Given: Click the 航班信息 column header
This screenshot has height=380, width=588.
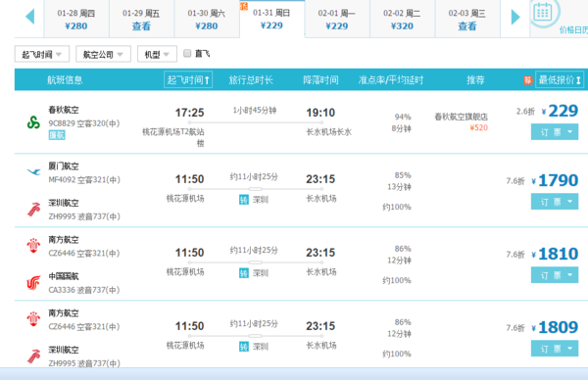Looking at the screenshot, I should 65,80.
